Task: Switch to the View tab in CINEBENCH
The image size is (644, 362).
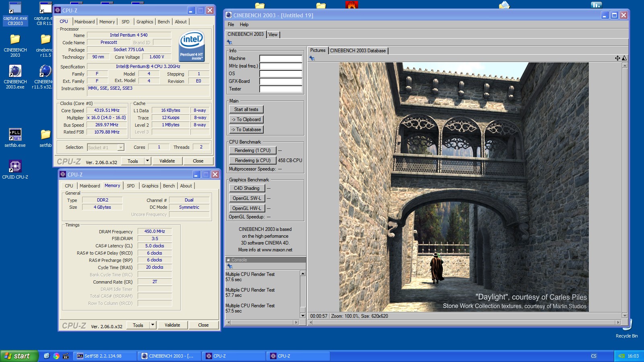Action: 273,35
